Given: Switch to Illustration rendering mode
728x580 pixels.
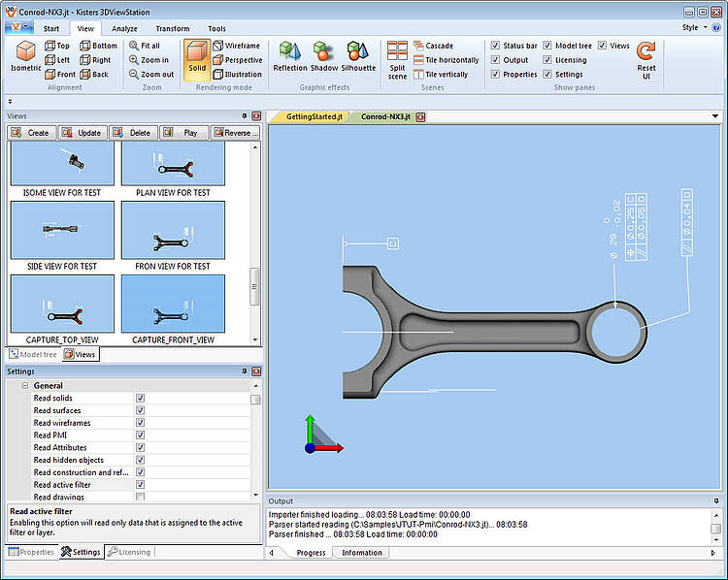Looking at the screenshot, I should pyautogui.click(x=237, y=75).
